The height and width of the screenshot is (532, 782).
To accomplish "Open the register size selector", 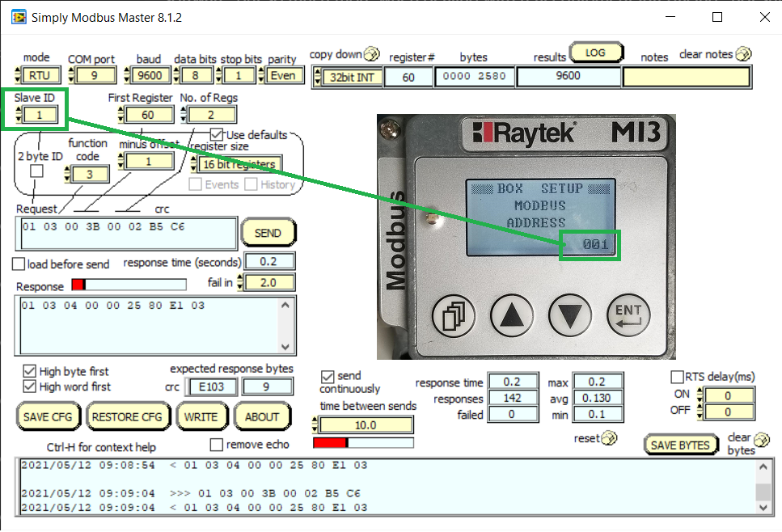I will pyautogui.click(x=239, y=164).
